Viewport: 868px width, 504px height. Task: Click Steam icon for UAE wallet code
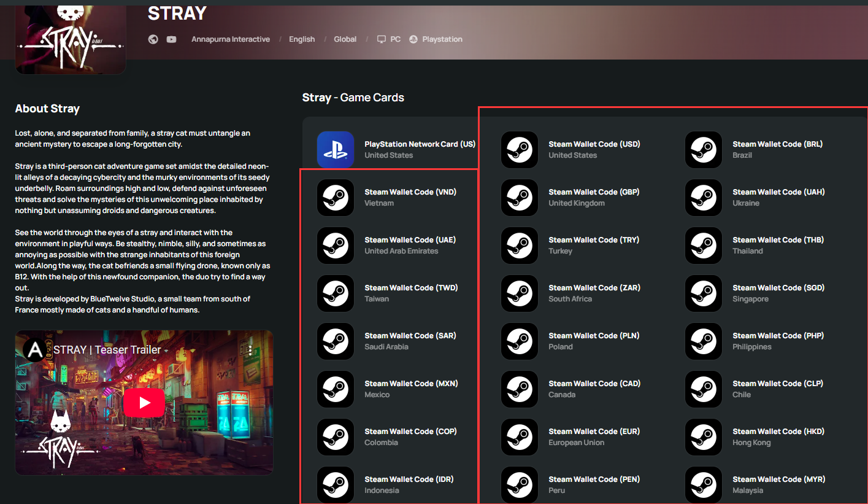pyautogui.click(x=336, y=246)
